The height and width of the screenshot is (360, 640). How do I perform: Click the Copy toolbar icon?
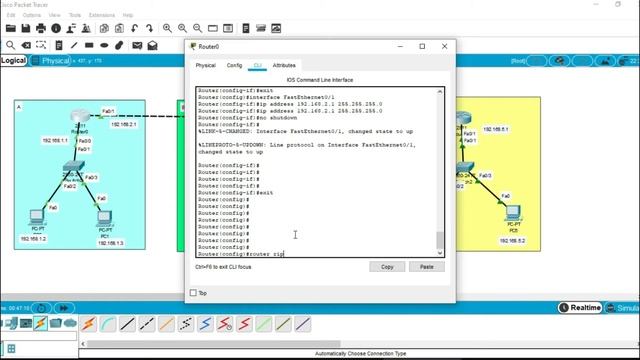[x=104, y=28]
